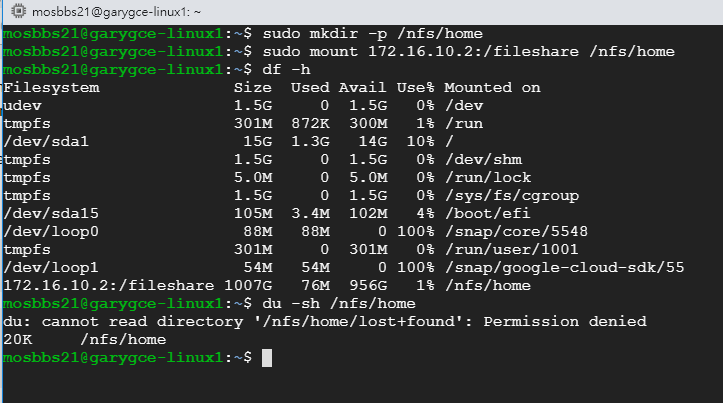This screenshot has height=403, width=723.
Task: Click the /boot/efi mount point
Action: pos(488,213)
